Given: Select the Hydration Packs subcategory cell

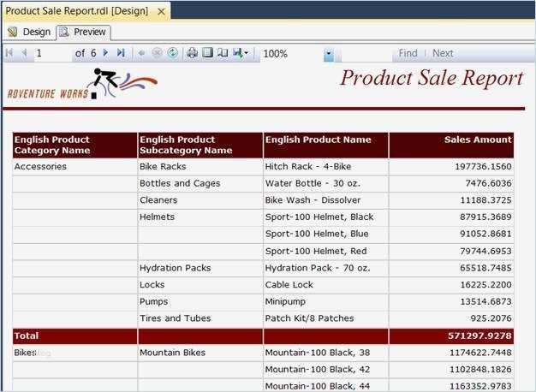Looking at the screenshot, I should click(200, 268).
